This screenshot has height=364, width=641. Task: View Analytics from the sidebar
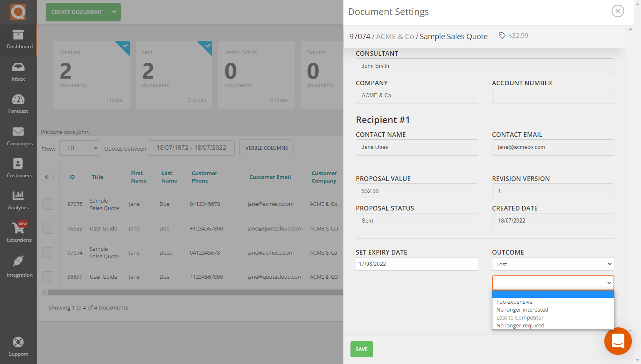[18, 200]
